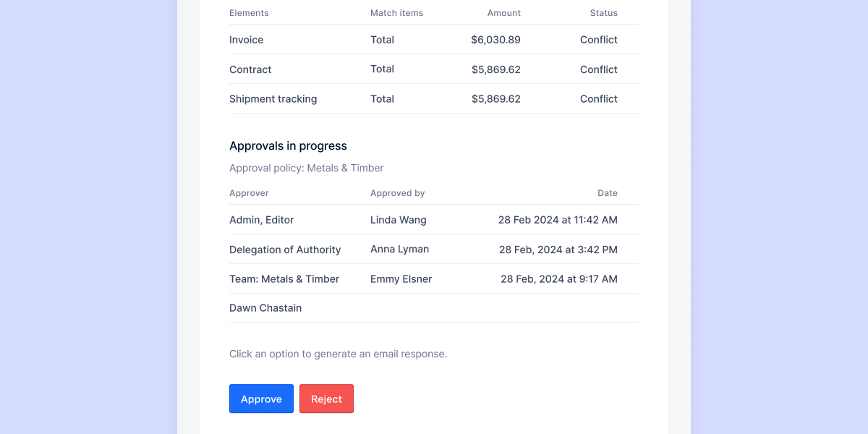Click the Conflict status for Shipment tracking
Image resolution: width=868 pixels, height=434 pixels.
coord(599,98)
